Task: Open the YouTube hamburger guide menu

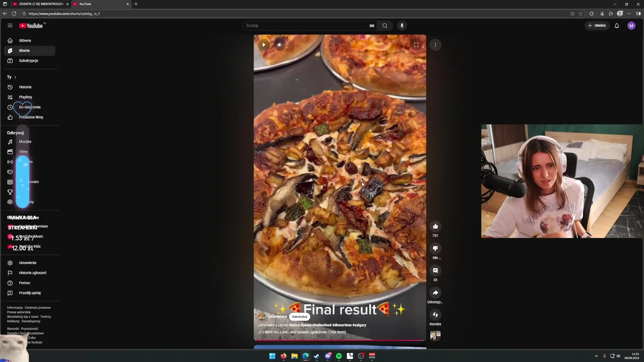Action: (x=10, y=26)
